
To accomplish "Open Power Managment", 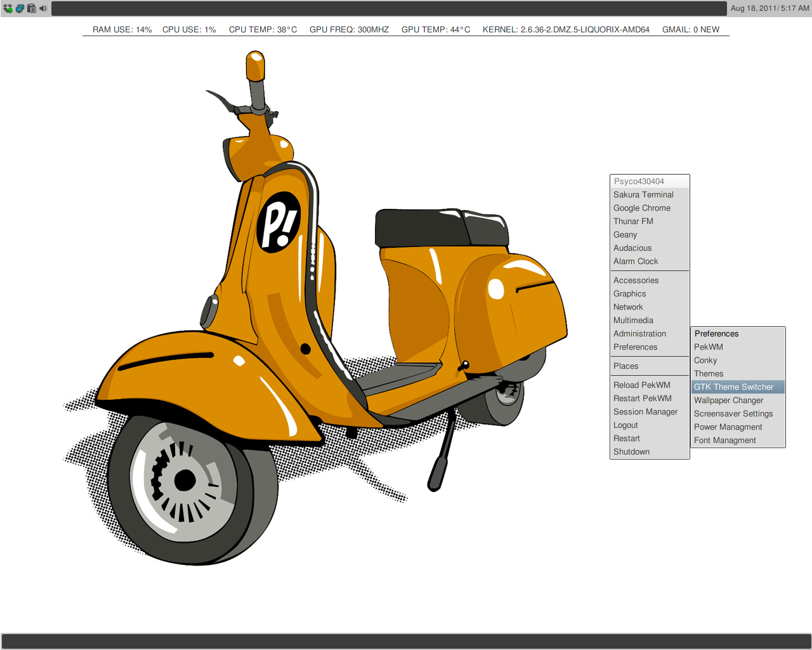I will coord(738,427).
